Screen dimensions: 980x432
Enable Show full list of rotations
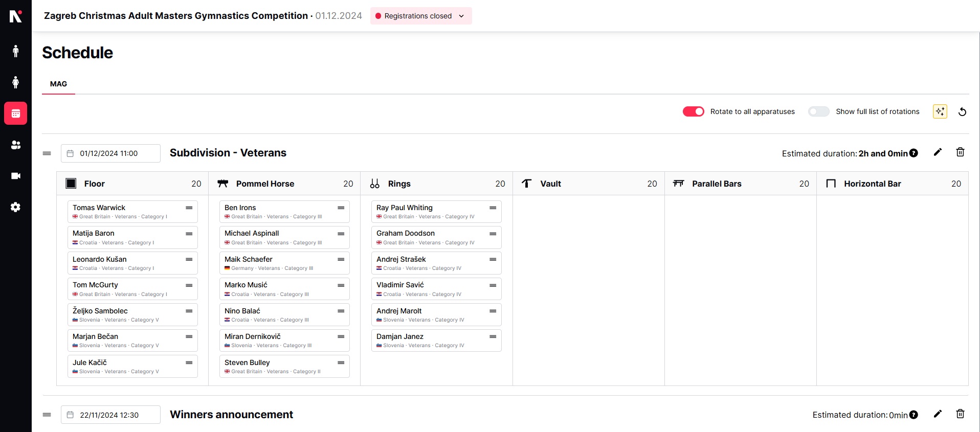pyautogui.click(x=818, y=111)
